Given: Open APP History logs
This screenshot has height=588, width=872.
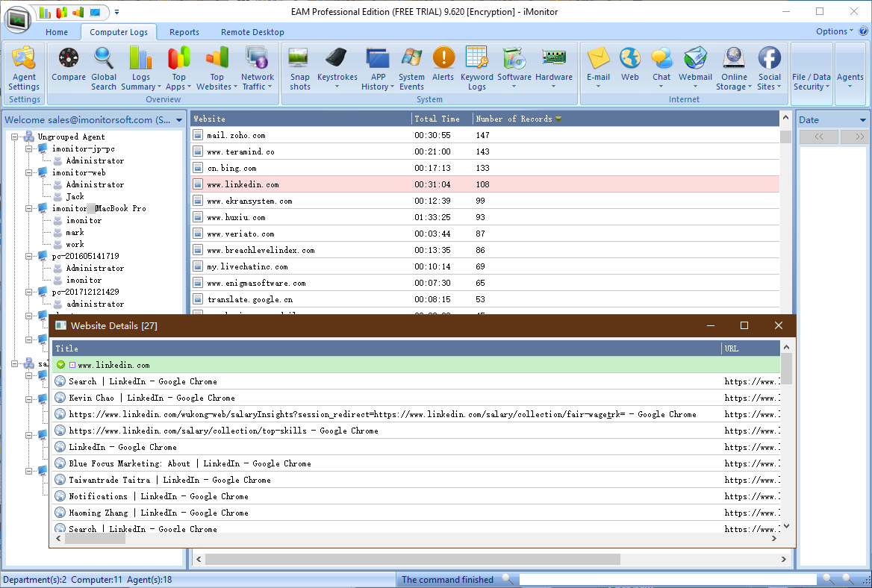Looking at the screenshot, I should 378,69.
